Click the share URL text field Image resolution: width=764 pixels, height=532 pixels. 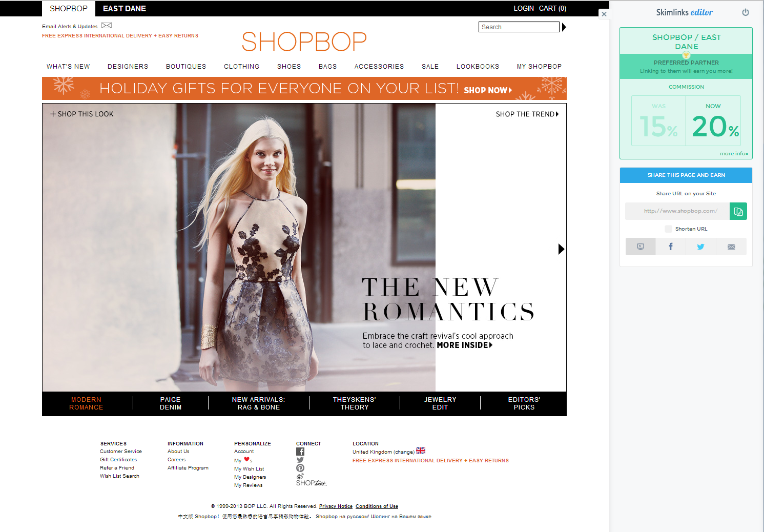677,211
